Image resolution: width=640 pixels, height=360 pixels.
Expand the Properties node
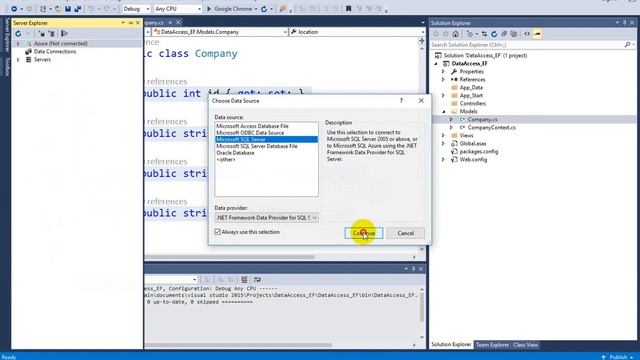pyautogui.click(x=444, y=71)
